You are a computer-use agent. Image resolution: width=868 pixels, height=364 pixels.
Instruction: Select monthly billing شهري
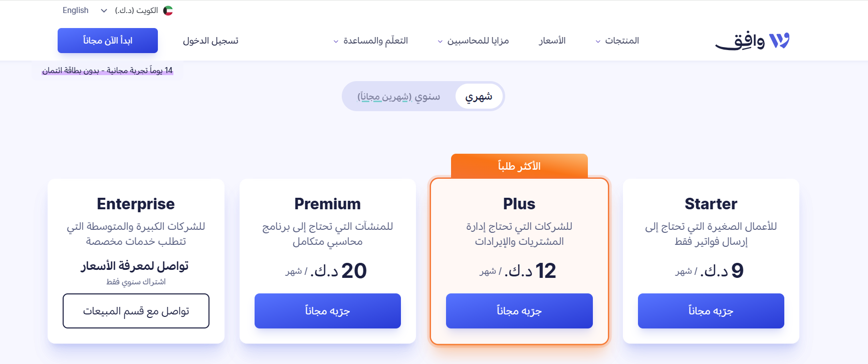click(x=479, y=96)
